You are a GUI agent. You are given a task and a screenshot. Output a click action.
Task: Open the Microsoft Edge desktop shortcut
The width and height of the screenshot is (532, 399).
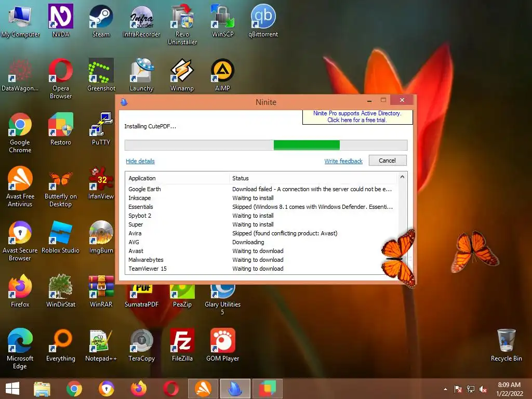tap(20, 349)
